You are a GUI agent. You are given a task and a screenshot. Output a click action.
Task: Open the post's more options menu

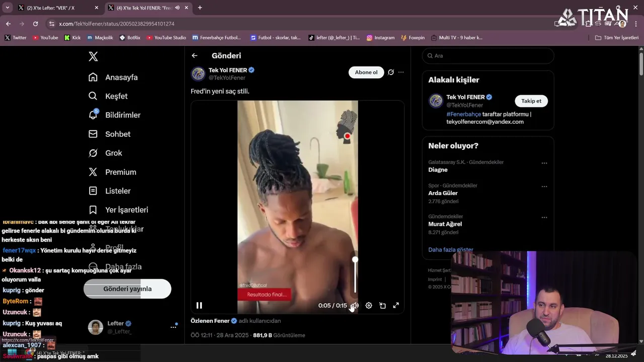click(x=401, y=72)
